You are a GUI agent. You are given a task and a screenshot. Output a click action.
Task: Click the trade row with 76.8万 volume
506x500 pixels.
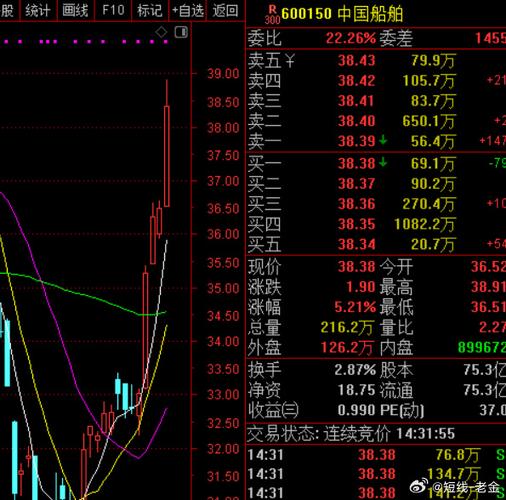pos(376,455)
